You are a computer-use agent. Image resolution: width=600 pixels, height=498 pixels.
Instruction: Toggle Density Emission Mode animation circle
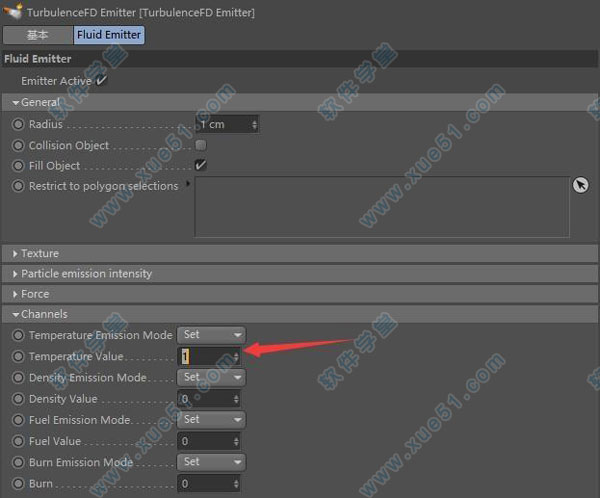18,378
